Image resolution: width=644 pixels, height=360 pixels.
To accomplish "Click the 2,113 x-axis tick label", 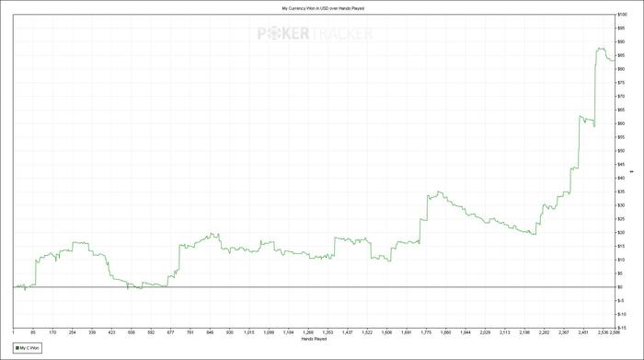I will point(505,332).
